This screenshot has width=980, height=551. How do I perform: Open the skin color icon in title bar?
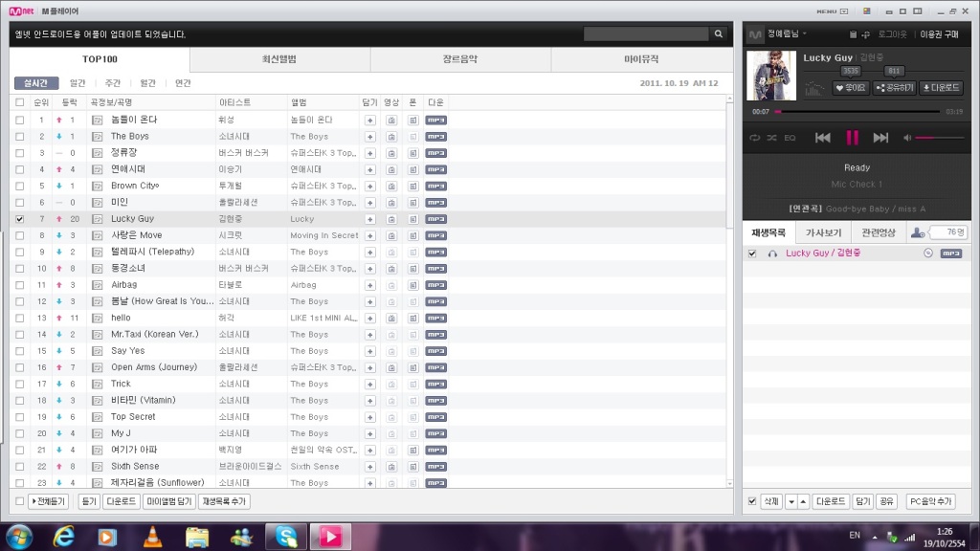(867, 11)
